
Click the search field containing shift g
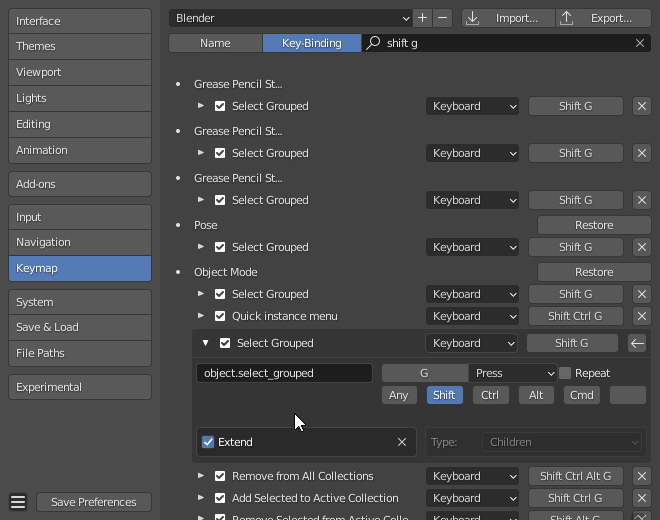[506, 43]
